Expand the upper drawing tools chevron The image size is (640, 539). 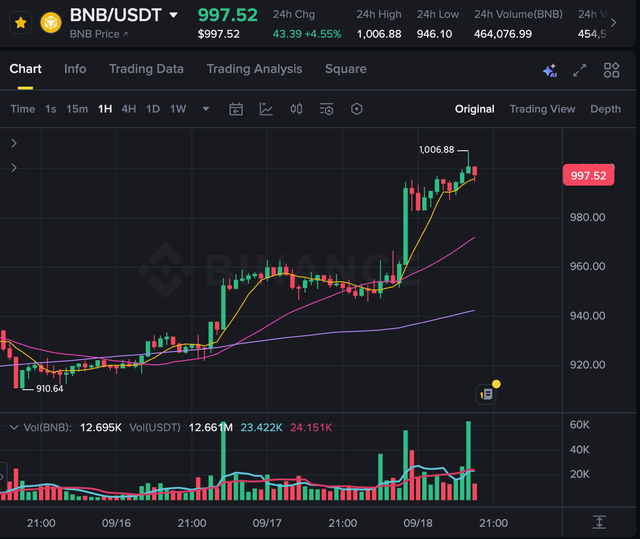pyautogui.click(x=14, y=143)
